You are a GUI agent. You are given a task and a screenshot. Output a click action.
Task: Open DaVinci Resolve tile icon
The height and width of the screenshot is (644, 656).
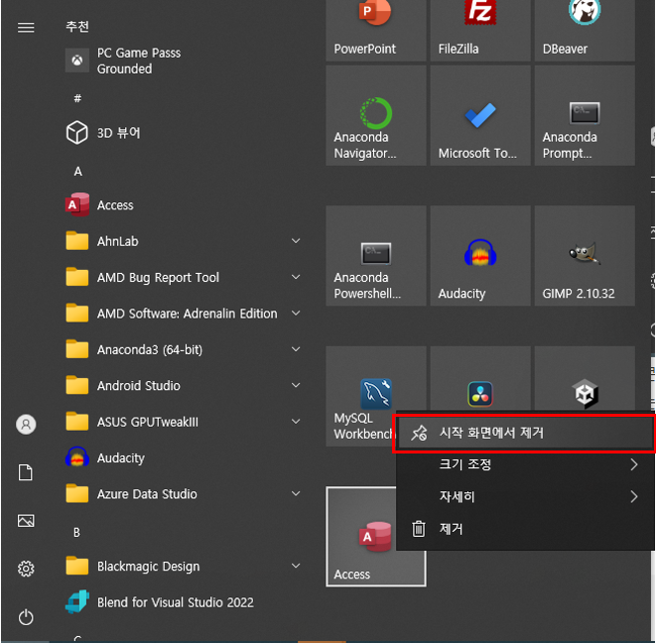(x=480, y=393)
